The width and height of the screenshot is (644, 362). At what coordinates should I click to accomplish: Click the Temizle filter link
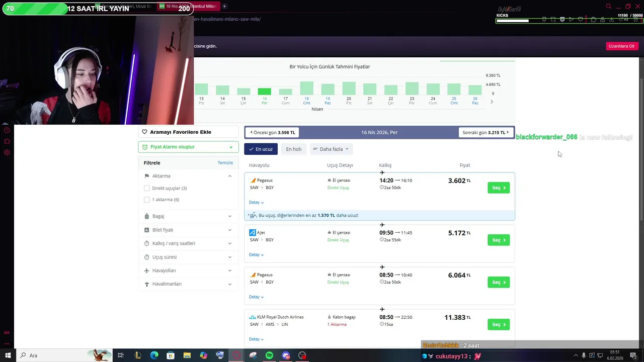(225, 163)
